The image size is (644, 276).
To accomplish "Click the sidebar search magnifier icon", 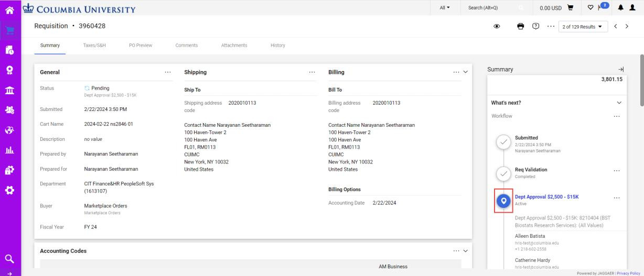I will click(10, 258).
